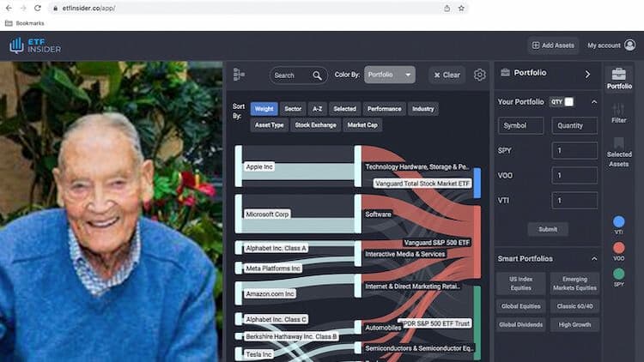Click the Symbol input field
Viewport: 644px width, 362px height.
[521, 125]
